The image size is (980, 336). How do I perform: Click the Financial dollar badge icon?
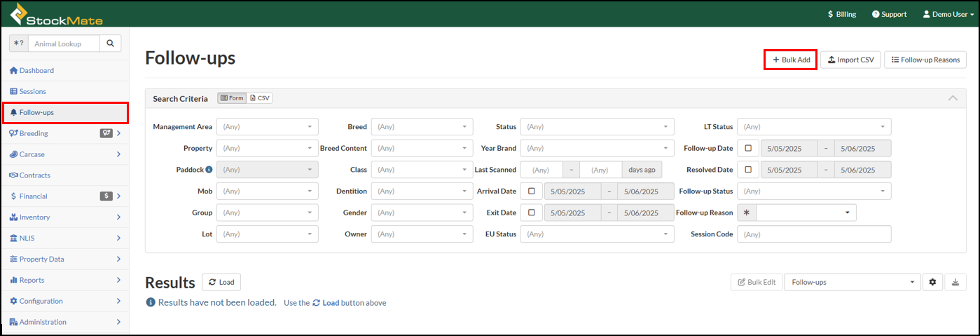pyautogui.click(x=106, y=196)
